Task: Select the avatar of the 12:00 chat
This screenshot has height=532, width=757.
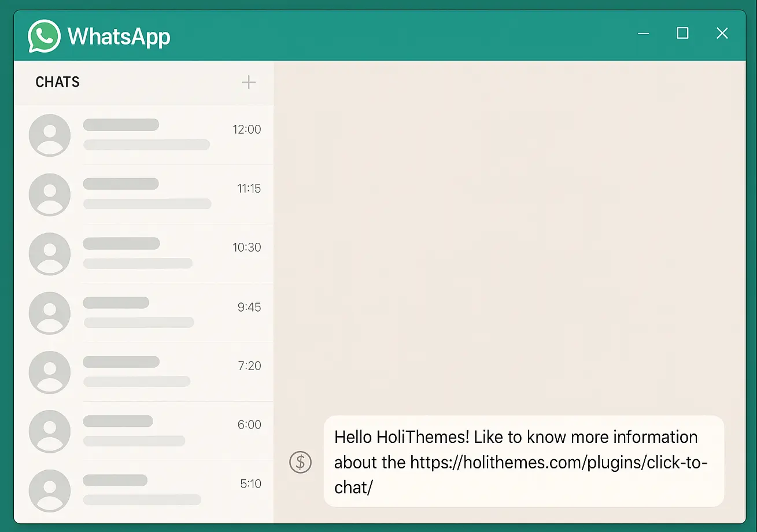Action: [50, 135]
